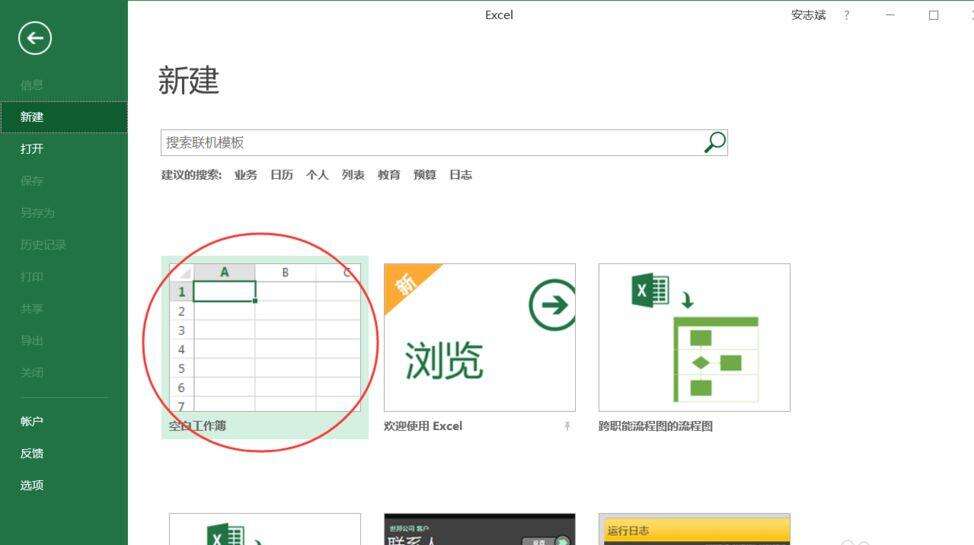Click the account name 安志斌

point(808,16)
